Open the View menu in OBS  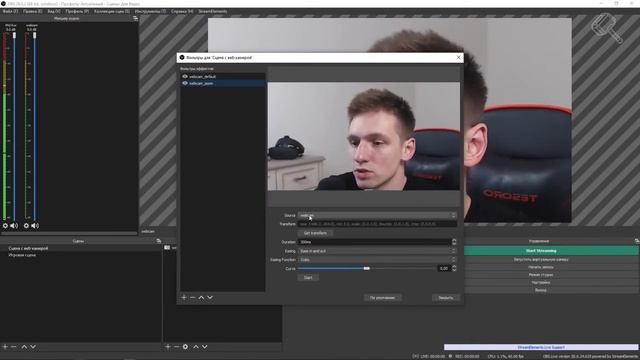[54, 11]
